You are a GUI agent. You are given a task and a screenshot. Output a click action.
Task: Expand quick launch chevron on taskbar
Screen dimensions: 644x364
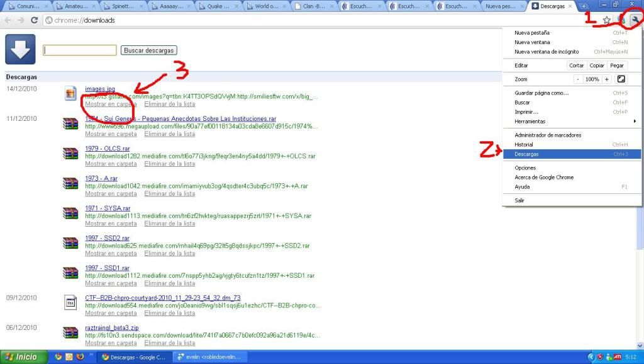(91, 355)
